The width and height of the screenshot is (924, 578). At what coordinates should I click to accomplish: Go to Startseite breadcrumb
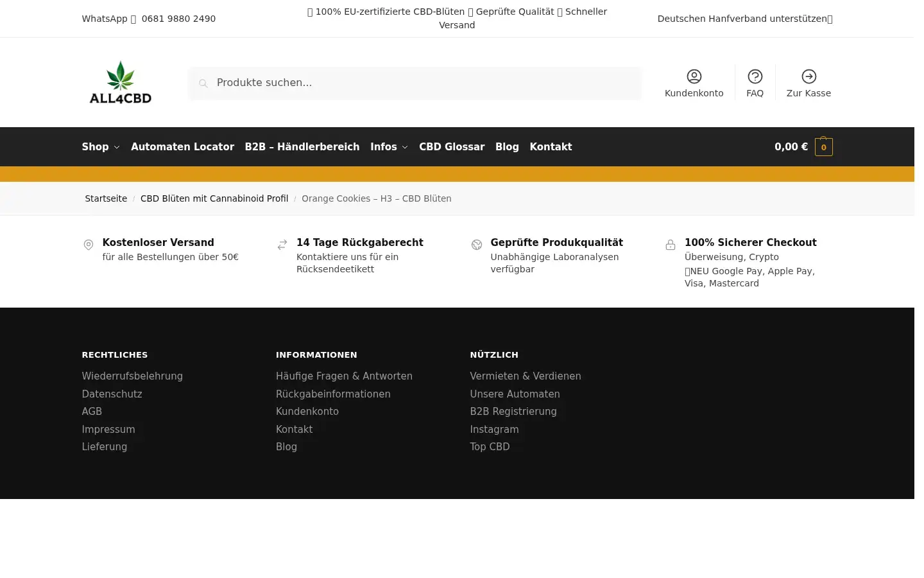(x=106, y=198)
